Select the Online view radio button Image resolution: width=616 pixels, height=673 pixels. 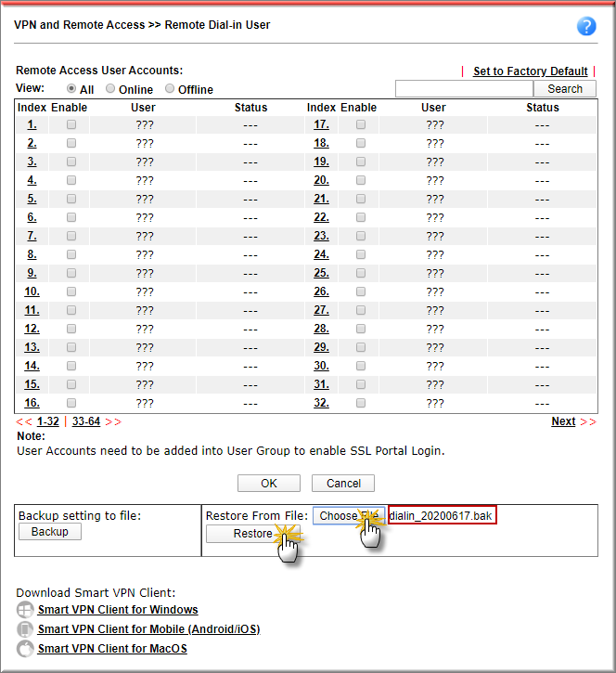coord(110,88)
